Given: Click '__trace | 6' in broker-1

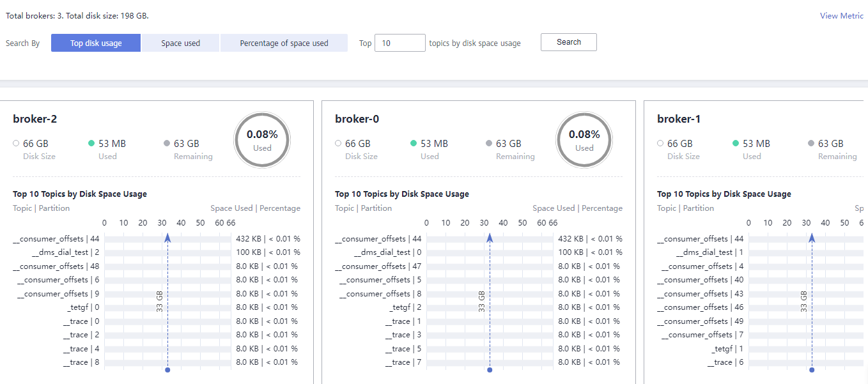Looking at the screenshot, I should tap(725, 362).
